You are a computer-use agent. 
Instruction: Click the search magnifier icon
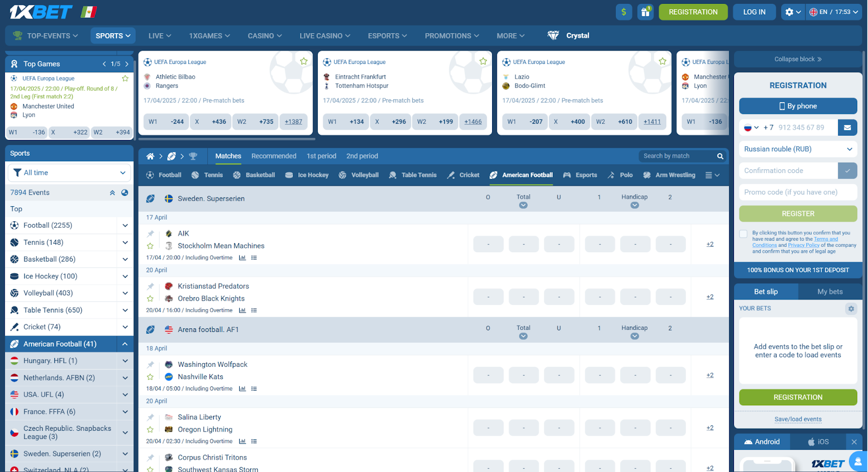pos(720,156)
